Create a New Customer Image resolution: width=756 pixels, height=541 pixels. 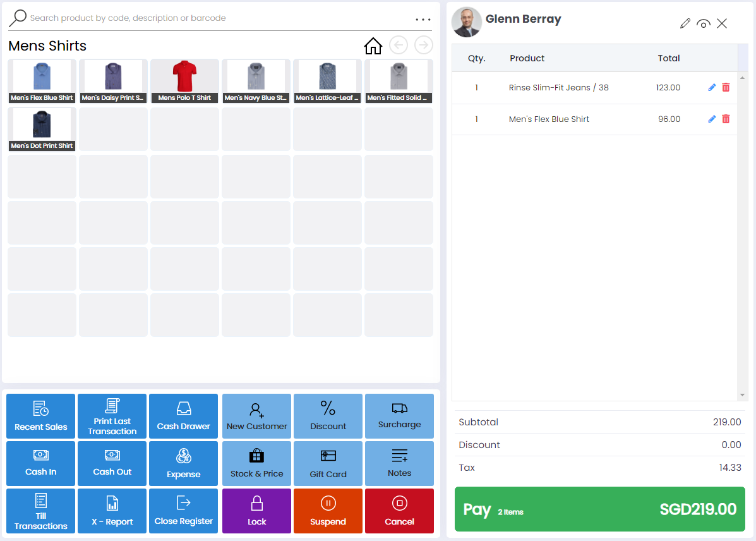pos(256,416)
